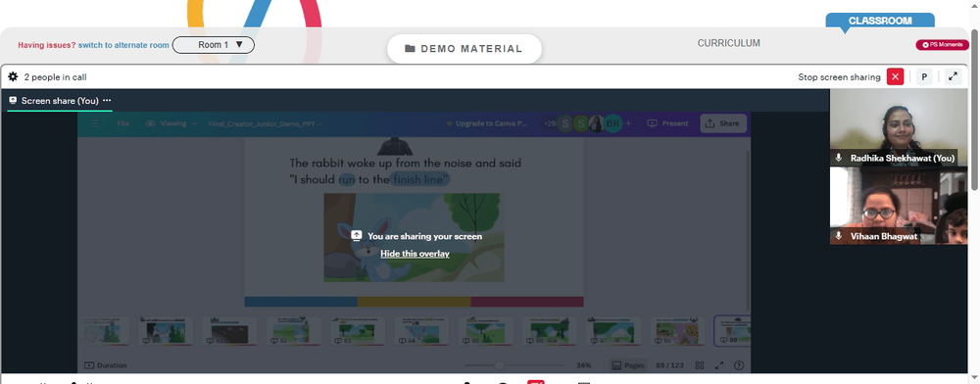
Task: Open Canva hamburger menu in shared screen
Action: pos(95,123)
